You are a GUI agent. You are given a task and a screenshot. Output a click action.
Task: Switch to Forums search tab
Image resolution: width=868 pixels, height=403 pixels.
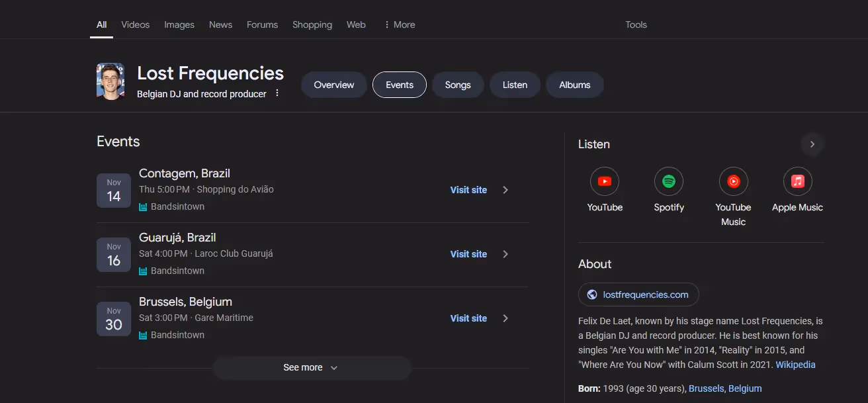pos(262,24)
